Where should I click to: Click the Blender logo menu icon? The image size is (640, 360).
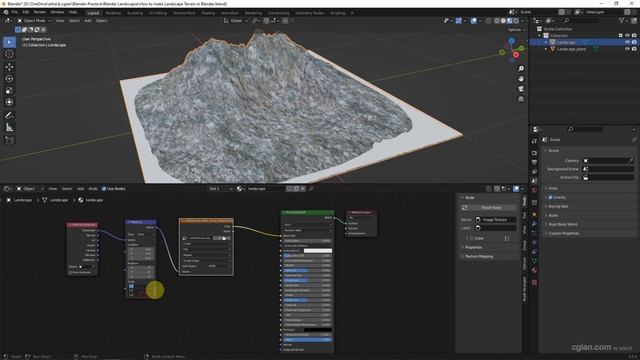6,12
